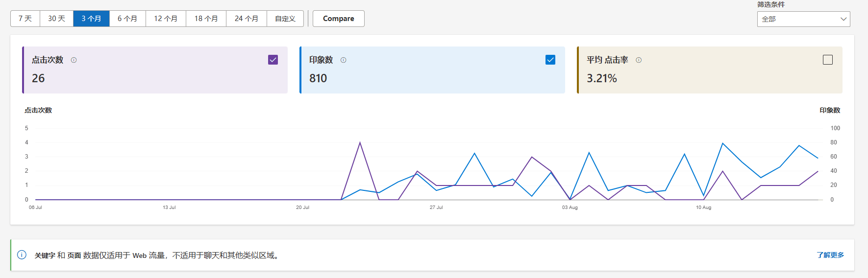
Task: Select the 18 个月 range tab
Action: pos(206,19)
